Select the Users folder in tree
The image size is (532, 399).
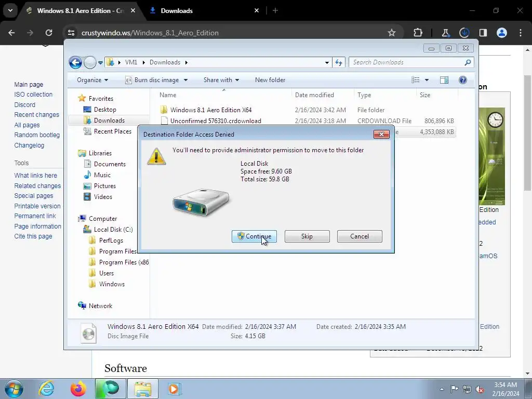(x=106, y=273)
